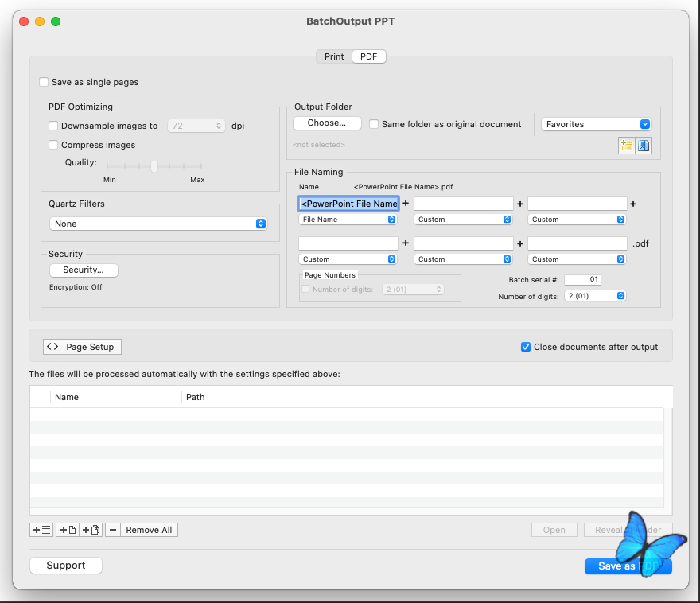Open first Custom dropdown in second row
The image size is (700, 603).
pos(348,259)
